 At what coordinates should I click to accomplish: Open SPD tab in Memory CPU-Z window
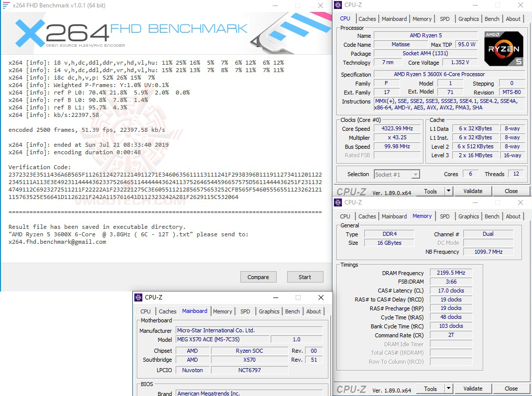coord(444,216)
